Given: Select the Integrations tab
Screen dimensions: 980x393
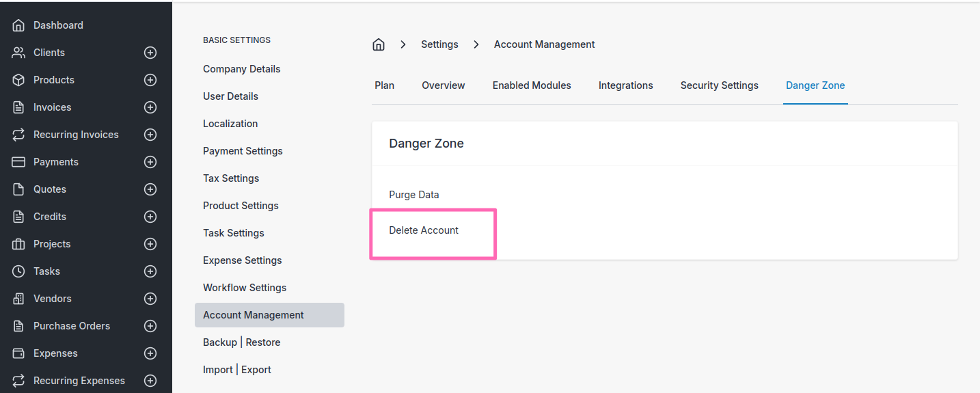Looking at the screenshot, I should pyautogui.click(x=625, y=85).
